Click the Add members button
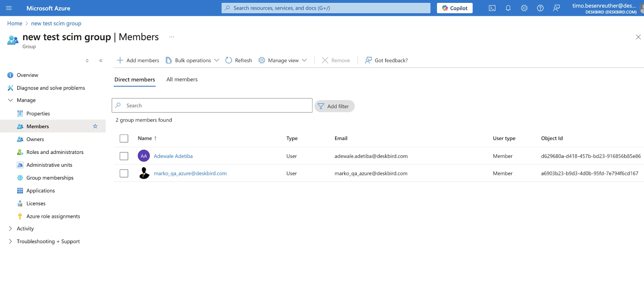The width and height of the screenshot is (644, 305). pos(138,60)
